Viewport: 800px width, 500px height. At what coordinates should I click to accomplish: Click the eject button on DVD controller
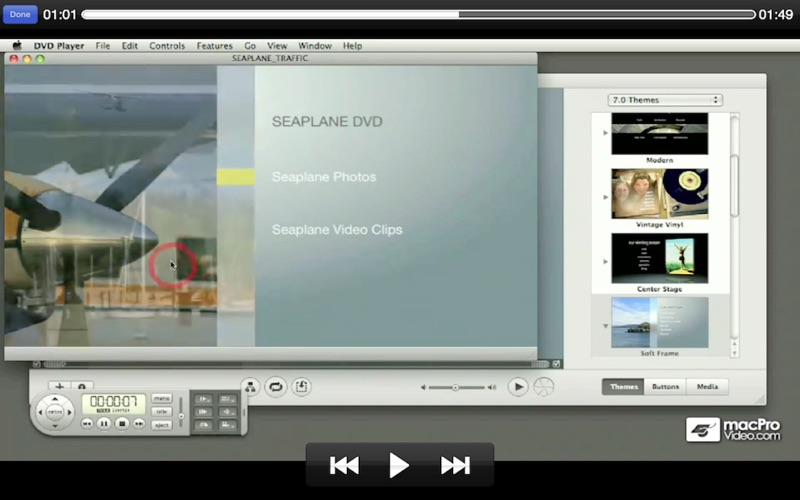162,425
